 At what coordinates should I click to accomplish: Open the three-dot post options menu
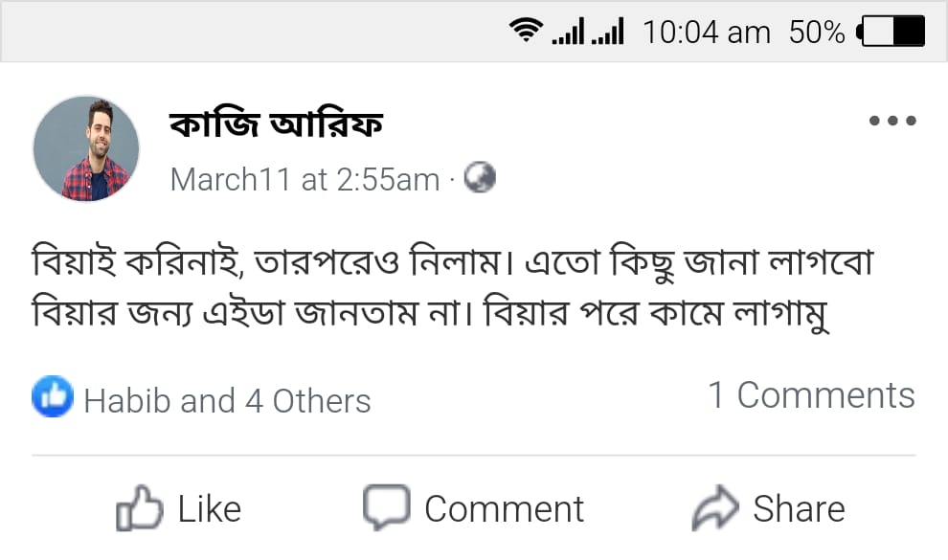point(892,122)
